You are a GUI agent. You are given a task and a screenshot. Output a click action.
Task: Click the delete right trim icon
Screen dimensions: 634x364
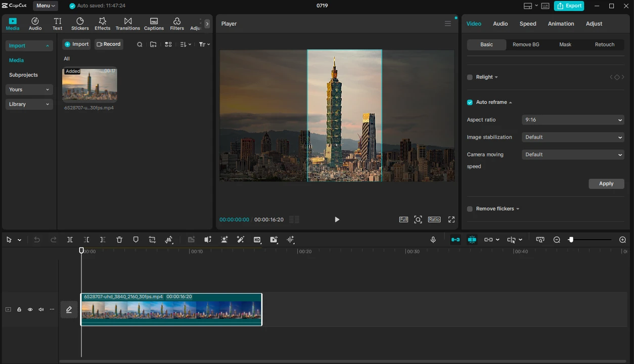103,240
